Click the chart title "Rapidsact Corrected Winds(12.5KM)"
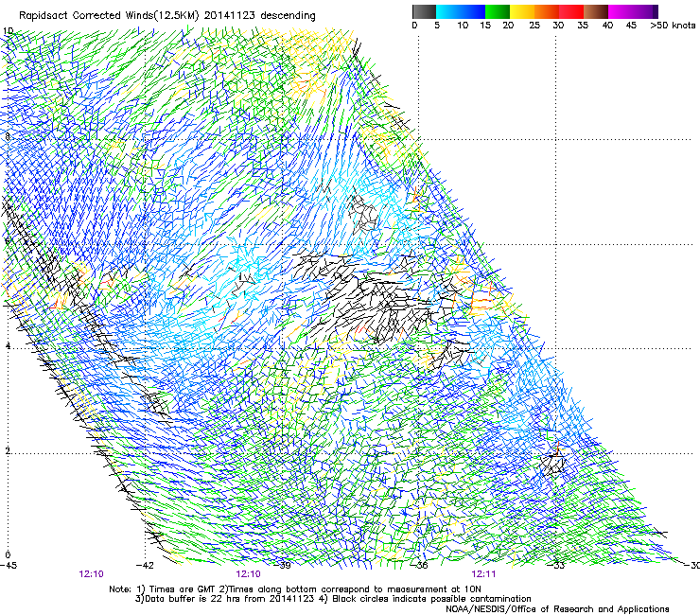The height and width of the screenshot is (615, 700). 109,16
